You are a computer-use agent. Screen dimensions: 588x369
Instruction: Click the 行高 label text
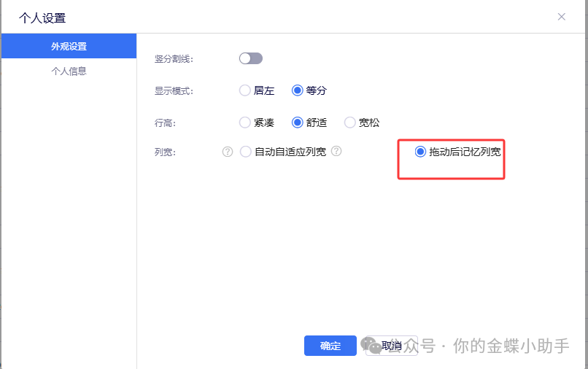coord(166,123)
